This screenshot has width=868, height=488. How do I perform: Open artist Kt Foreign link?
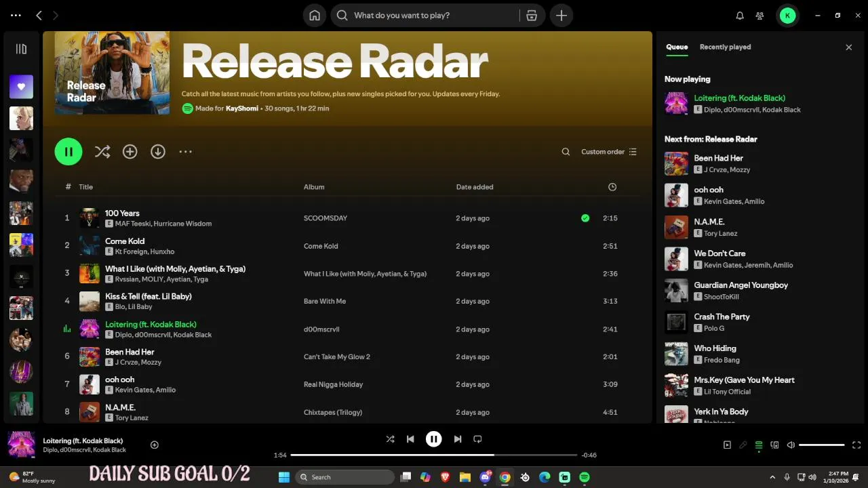(x=131, y=251)
